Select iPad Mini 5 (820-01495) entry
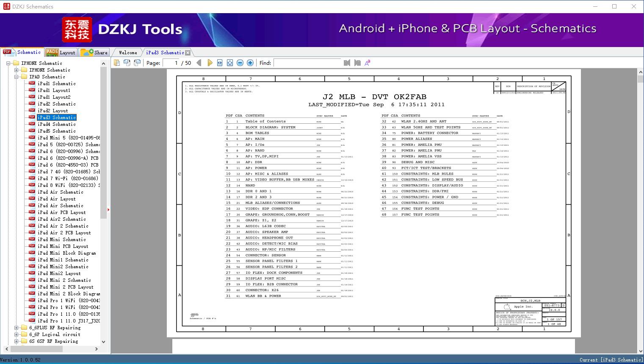644x364 pixels. (69, 138)
